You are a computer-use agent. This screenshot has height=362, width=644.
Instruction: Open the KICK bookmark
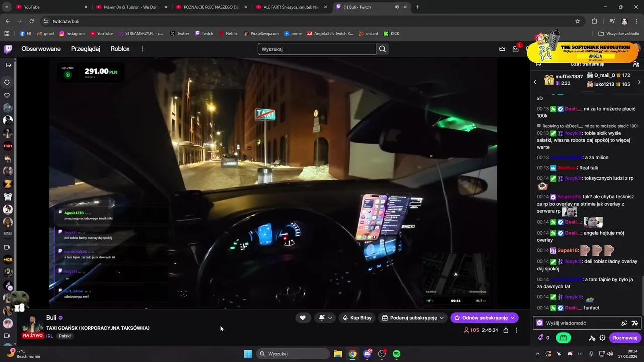pyautogui.click(x=391, y=34)
